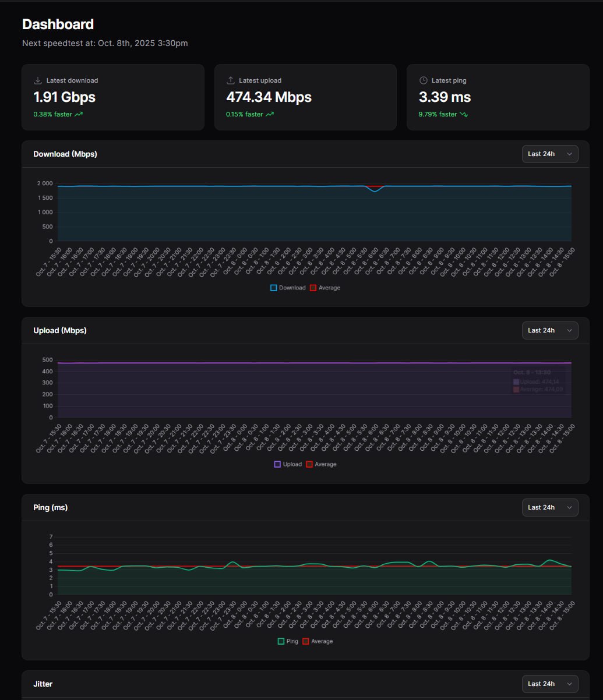Click the clock icon beside Latest ping
Image resolution: width=603 pixels, height=700 pixels.
[424, 80]
